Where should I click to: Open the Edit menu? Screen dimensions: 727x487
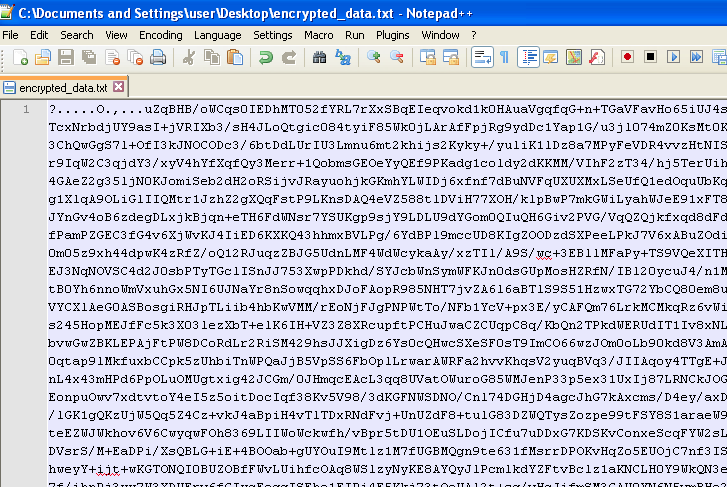(39, 35)
